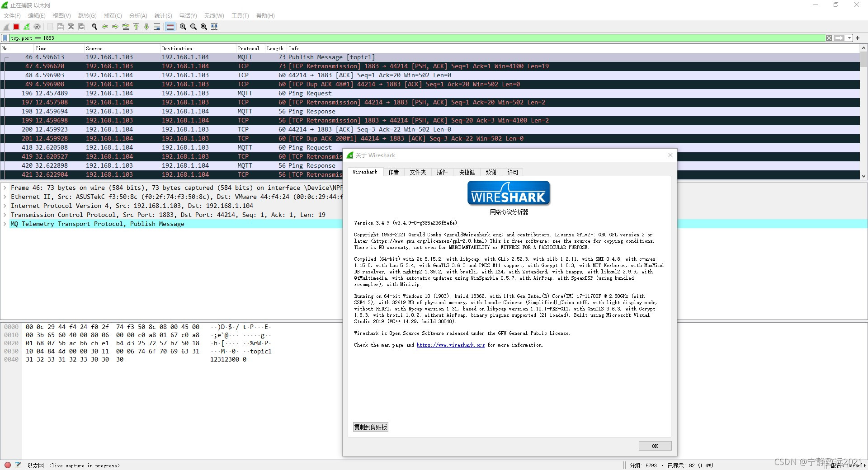868x470 pixels.
Task: Apply the display filter arrow button
Action: coord(839,38)
